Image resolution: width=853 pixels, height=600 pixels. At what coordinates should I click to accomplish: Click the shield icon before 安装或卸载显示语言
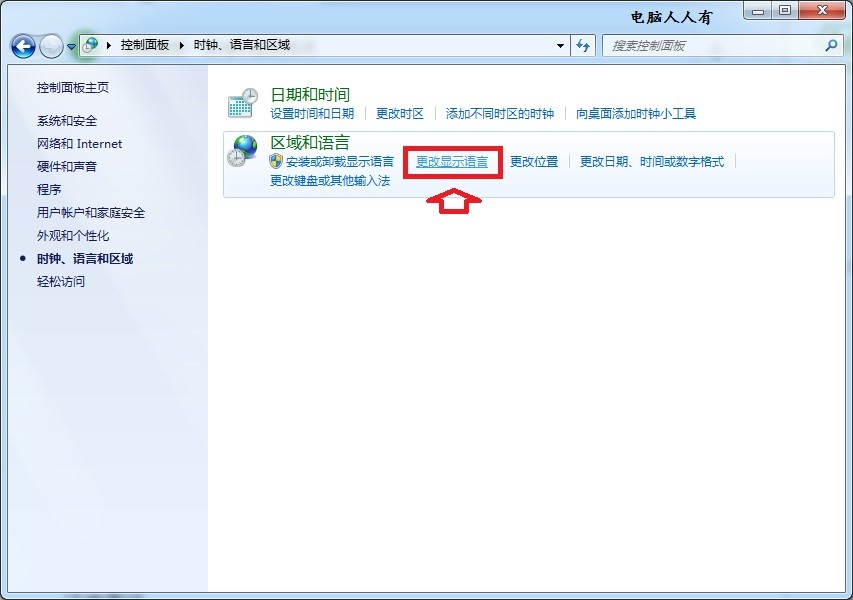click(276, 161)
